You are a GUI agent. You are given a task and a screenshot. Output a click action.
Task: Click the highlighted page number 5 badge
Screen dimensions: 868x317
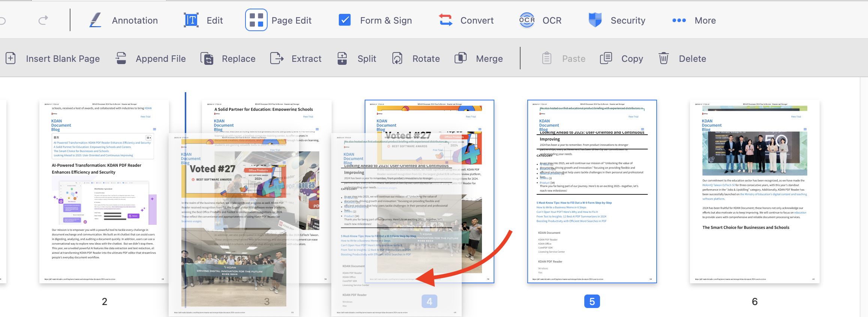coord(592,301)
